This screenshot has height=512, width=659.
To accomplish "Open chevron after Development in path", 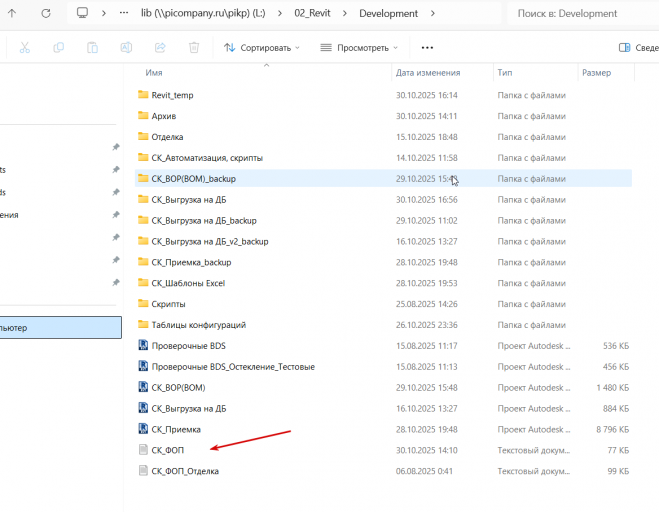I will pyautogui.click(x=432, y=13).
